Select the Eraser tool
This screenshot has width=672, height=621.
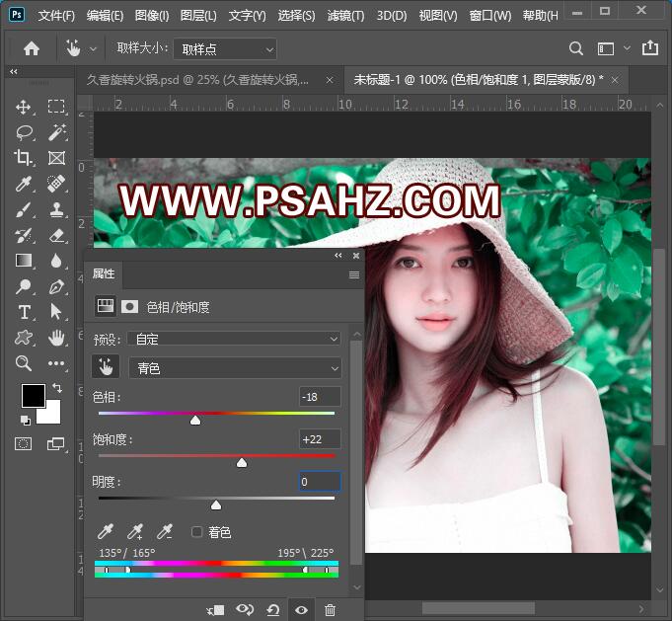coord(56,235)
